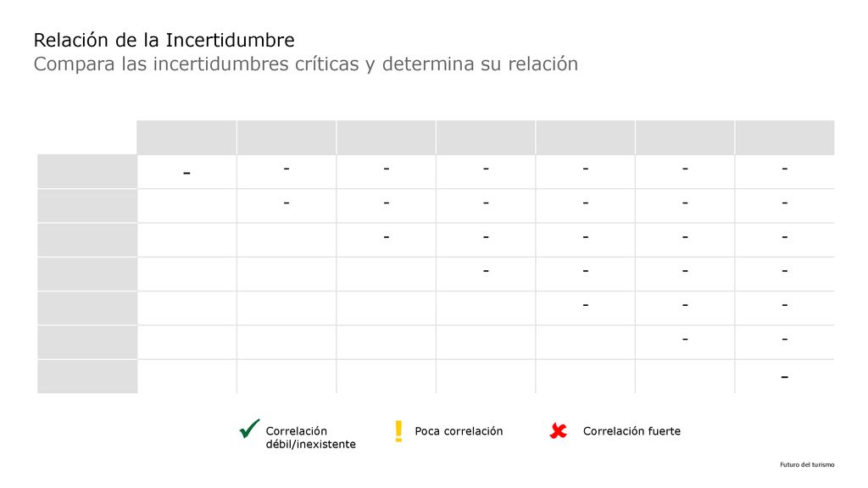
Task: Click the dash in sixth row, sixth column
Action: [685, 339]
